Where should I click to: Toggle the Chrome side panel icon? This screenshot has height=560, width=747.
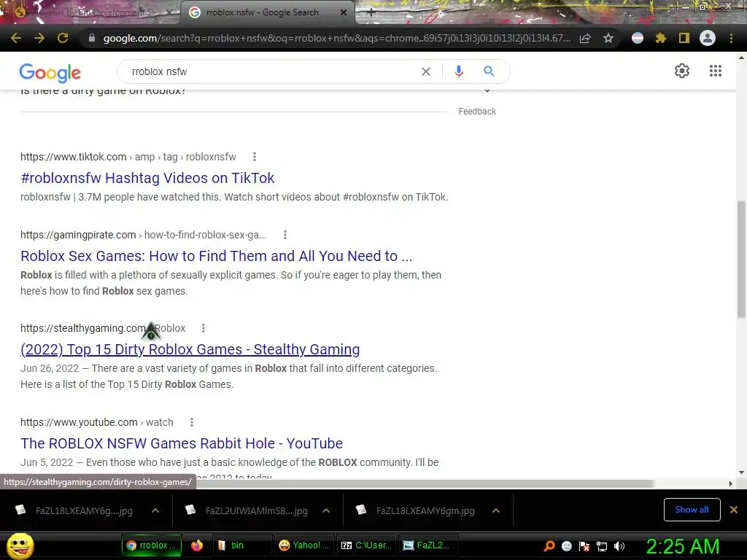[684, 38]
